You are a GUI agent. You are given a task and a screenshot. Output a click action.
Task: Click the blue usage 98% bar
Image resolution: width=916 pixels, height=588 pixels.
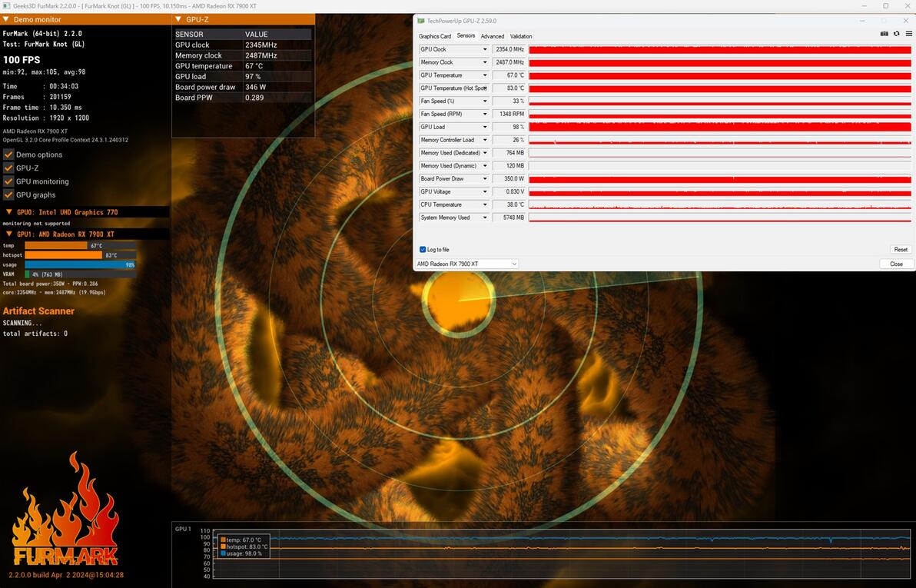click(80, 264)
